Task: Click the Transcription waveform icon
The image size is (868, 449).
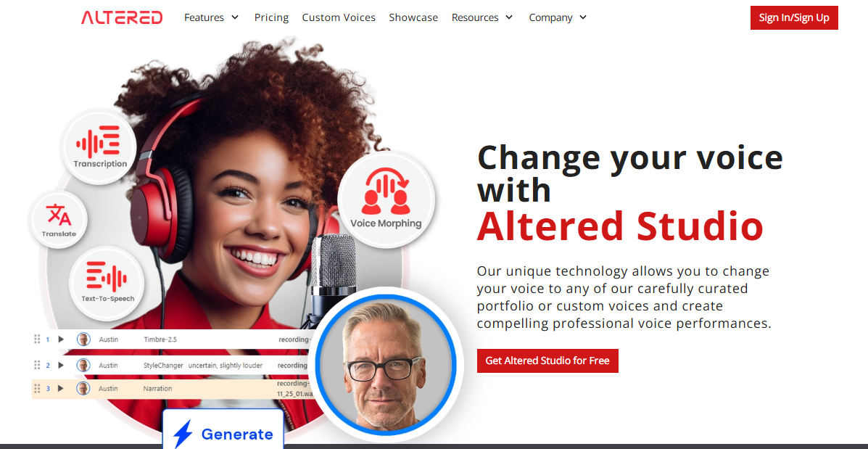Action: (x=98, y=141)
